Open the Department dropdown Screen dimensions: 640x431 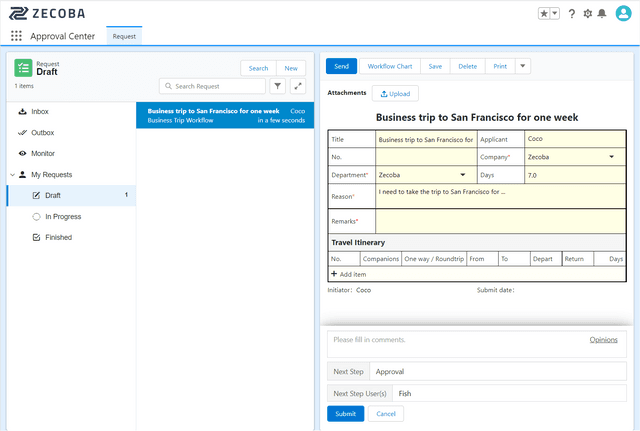pos(462,175)
